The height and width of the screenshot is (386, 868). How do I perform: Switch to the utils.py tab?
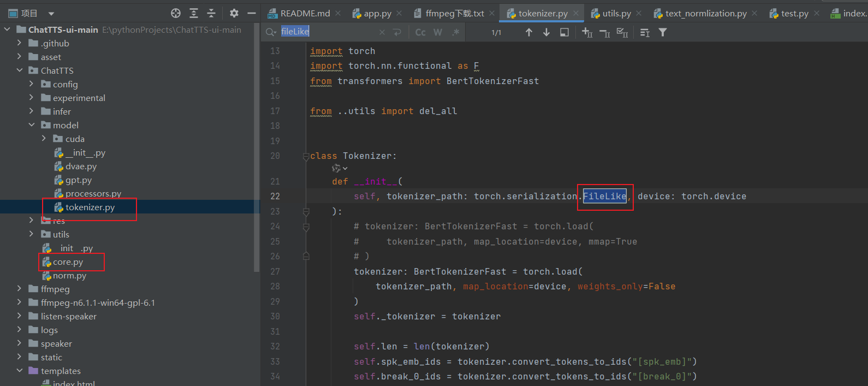(x=616, y=13)
